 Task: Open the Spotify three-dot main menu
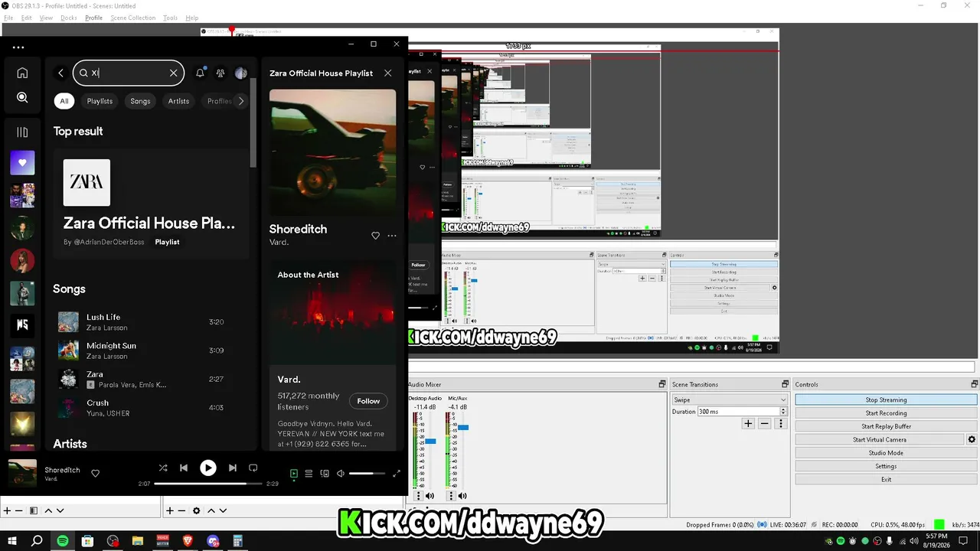pos(18,47)
